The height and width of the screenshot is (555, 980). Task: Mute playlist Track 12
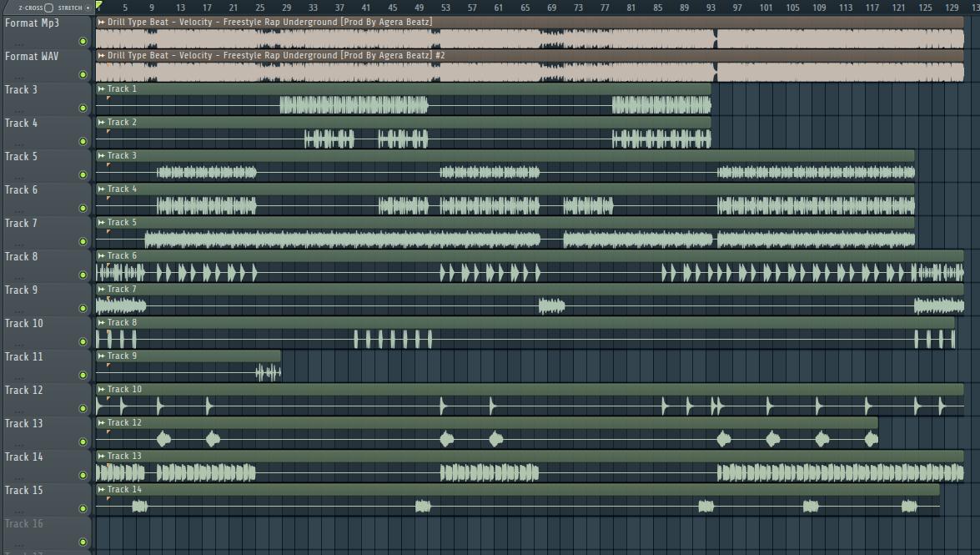point(83,409)
